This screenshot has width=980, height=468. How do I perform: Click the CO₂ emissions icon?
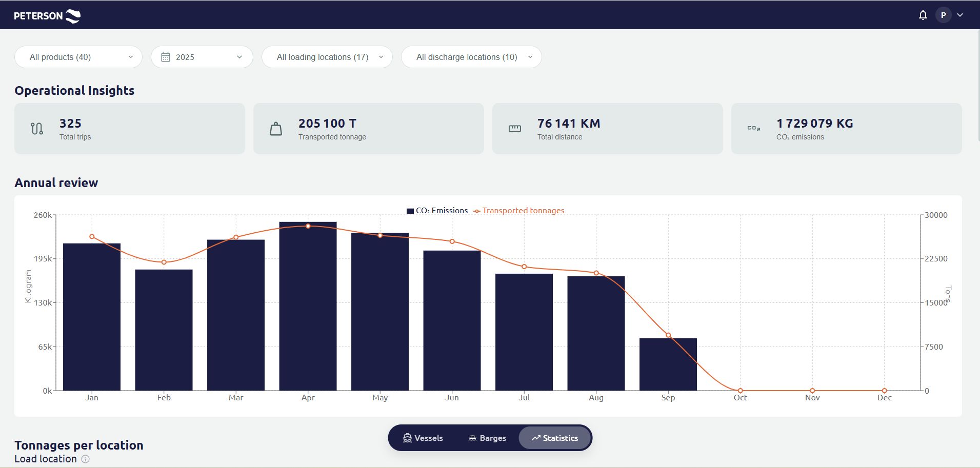coord(754,128)
